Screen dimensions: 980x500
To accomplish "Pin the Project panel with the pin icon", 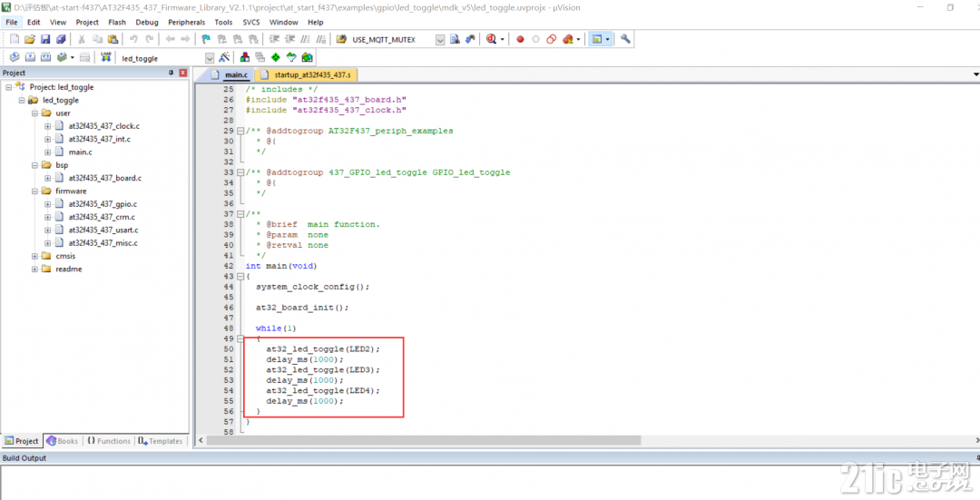I will click(x=171, y=74).
